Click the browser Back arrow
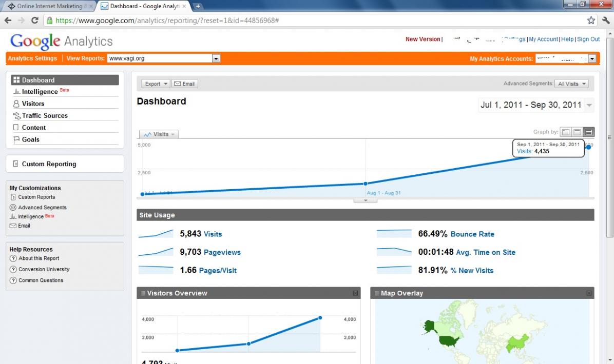 pos(8,21)
